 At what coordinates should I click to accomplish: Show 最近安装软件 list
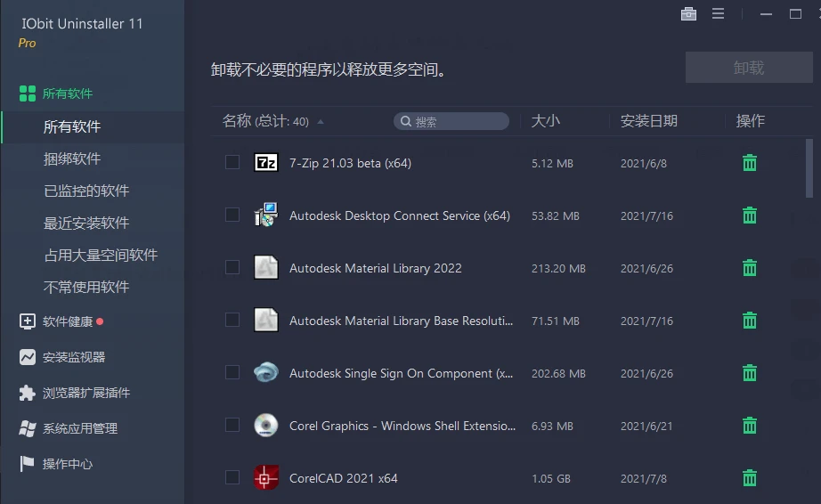[86, 223]
